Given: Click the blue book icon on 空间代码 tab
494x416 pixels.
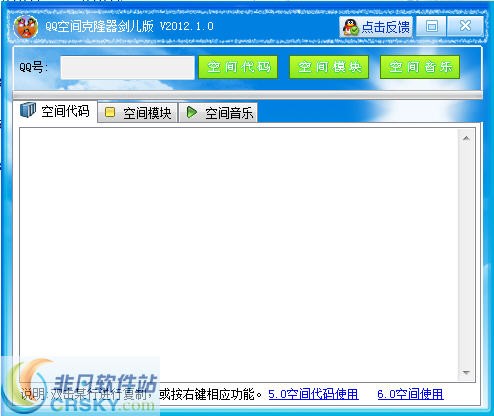Looking at the screenshot, I should click(28, 110).
